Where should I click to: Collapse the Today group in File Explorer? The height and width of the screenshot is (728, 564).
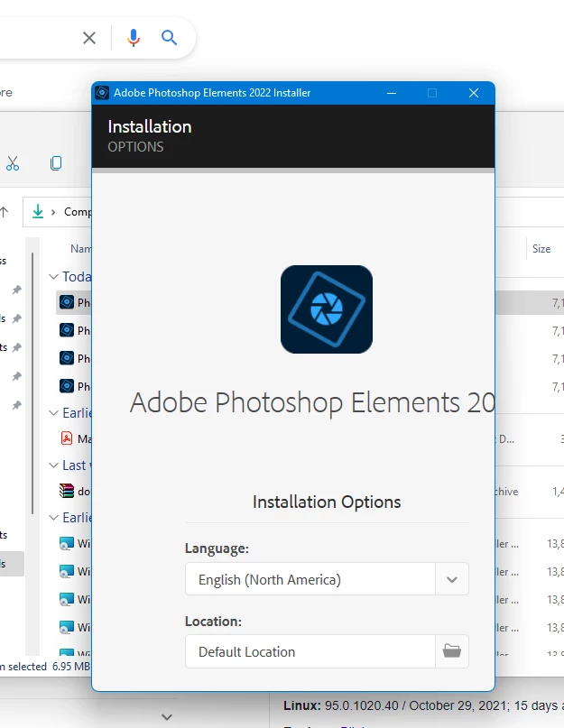tap(54, 277)
